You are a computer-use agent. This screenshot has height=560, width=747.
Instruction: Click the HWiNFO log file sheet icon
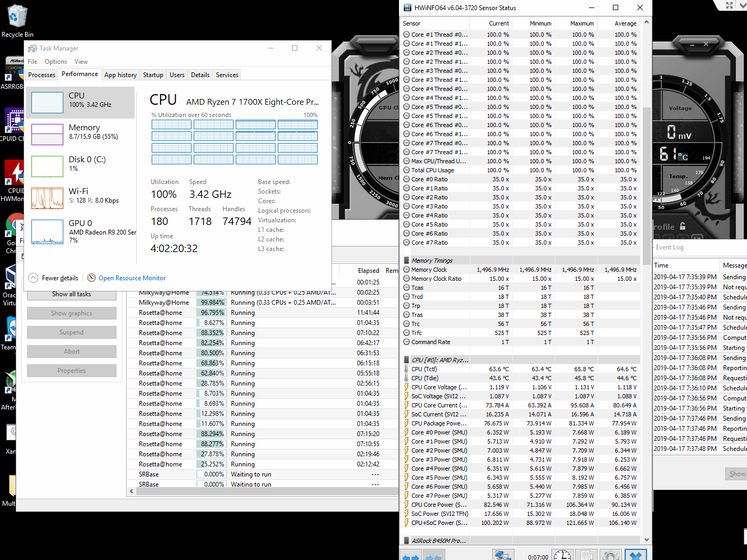586,555
